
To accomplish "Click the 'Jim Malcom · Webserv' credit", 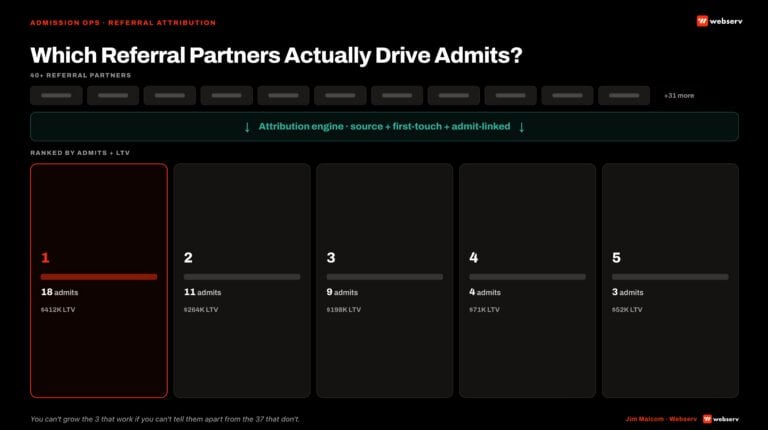I will [x=661, y=419].
